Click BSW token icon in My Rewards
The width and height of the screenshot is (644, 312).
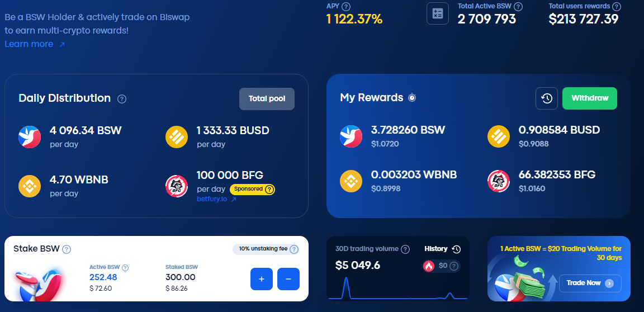(351, 136)
